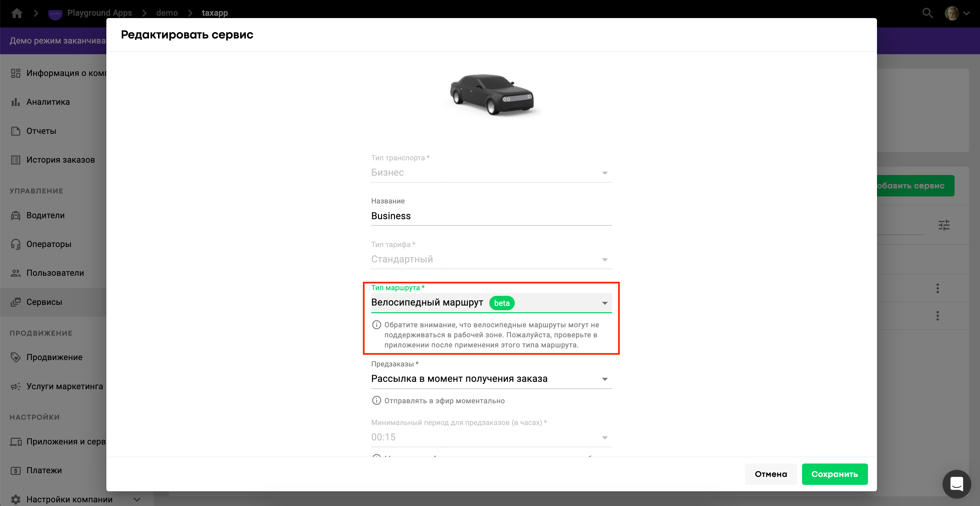This screenshot has width=980, height=506.
Task: Click the black car thumbnail image
Action: [492, 94]
